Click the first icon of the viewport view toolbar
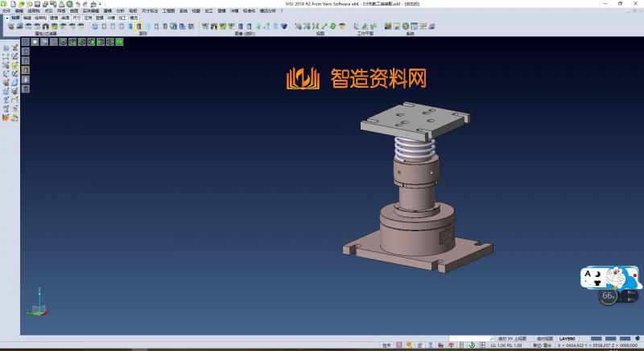 tap(26, 42)
